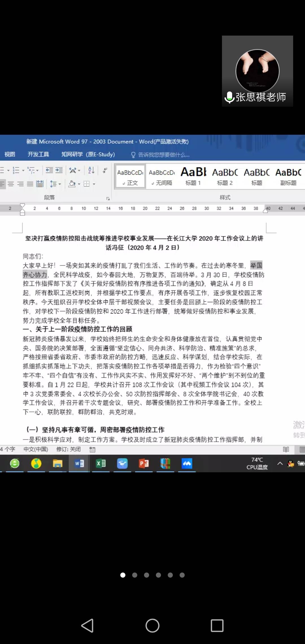This screenshot has height=644, width=305.
Task: Click the increase indent icon
Action: pyautogui.click(x=59, y=170)
